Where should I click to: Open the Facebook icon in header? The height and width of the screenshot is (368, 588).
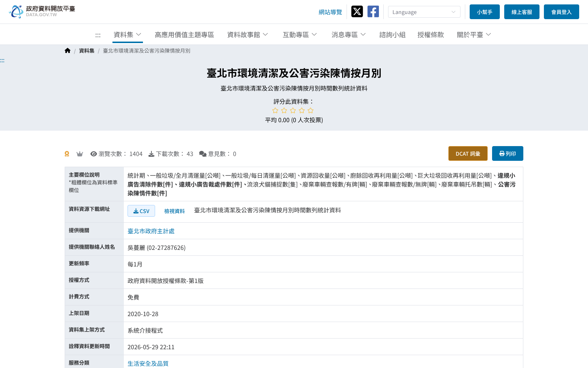[x=373, y=11]
